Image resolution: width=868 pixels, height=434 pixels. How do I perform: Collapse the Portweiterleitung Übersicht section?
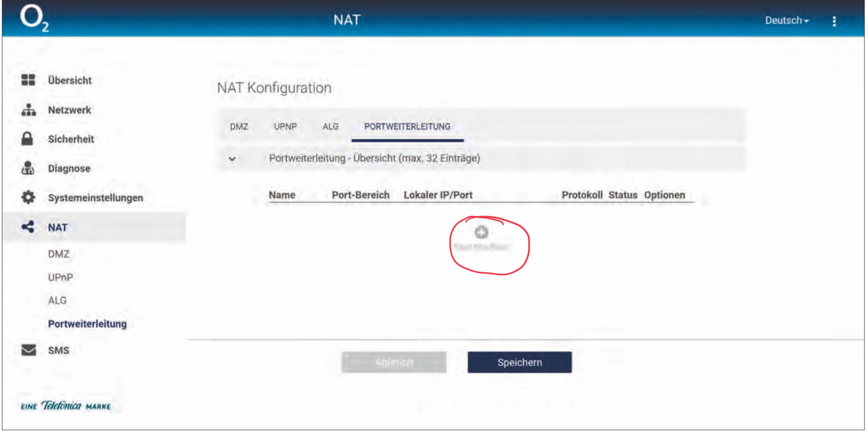[x=232, y=159]
